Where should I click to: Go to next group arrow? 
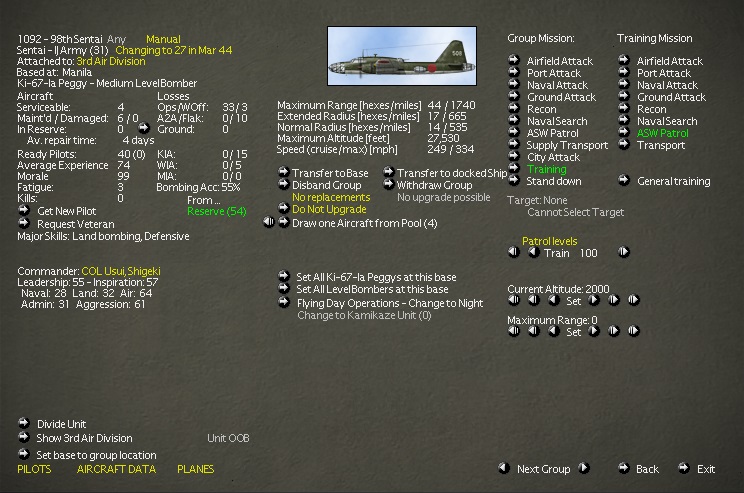pos(584,468)
